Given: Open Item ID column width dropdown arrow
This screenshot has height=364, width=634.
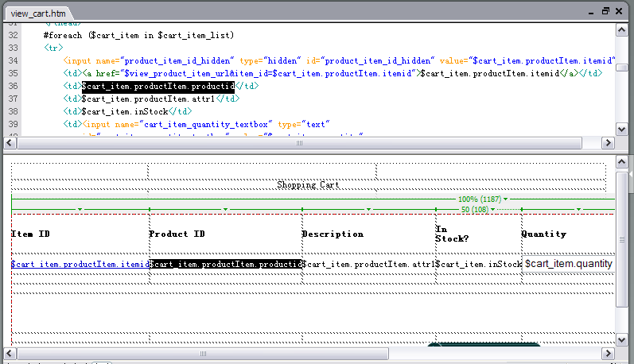Looking at the screenshot, I should click(80, 210).
